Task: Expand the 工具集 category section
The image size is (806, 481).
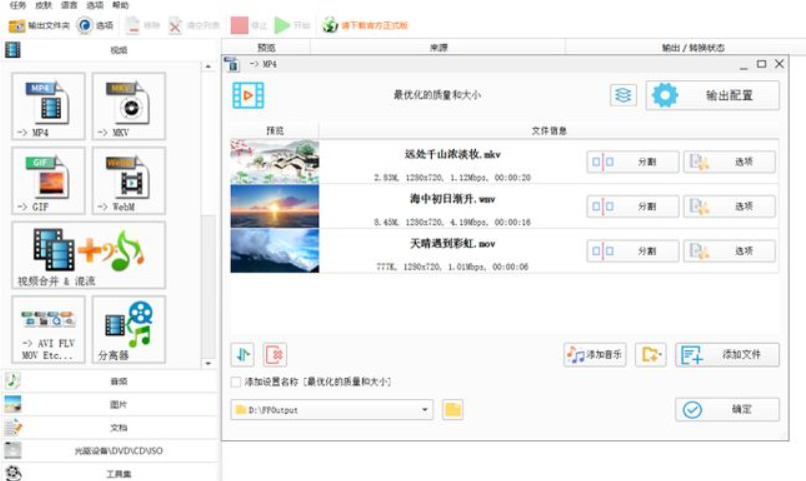Action: [110, 473]
